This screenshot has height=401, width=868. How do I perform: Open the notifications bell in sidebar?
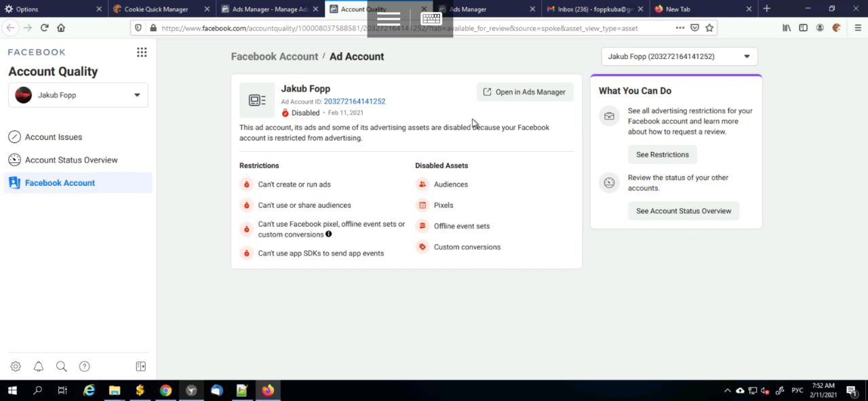(x=39, y=366)
